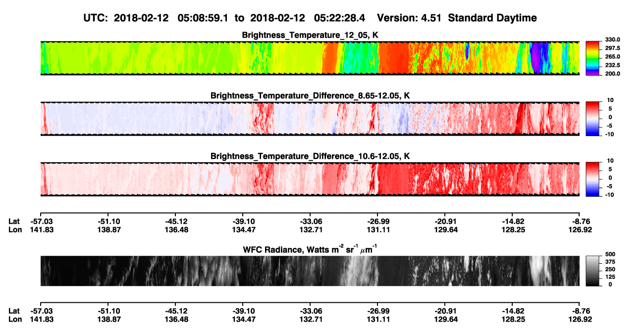
Task: Click upper axis longitude 141.83 label
Action: pyautogui.click(x=41, y=230)
